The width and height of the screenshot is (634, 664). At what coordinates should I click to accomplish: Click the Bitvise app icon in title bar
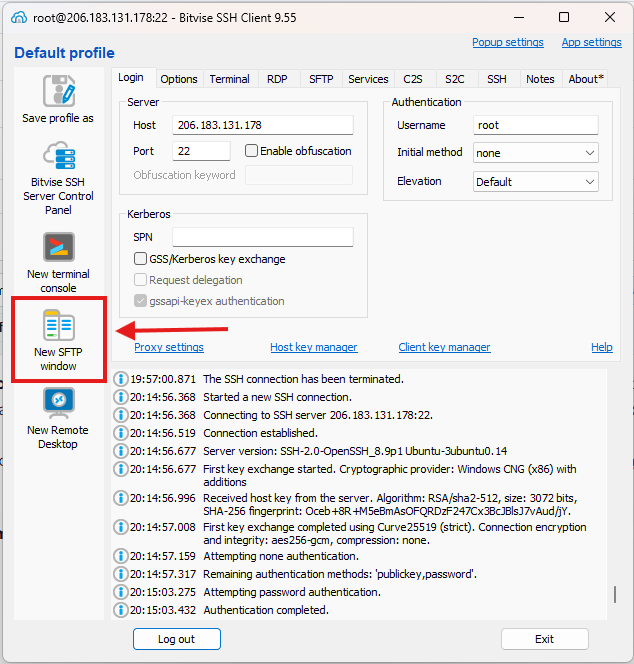click(19, 18)
